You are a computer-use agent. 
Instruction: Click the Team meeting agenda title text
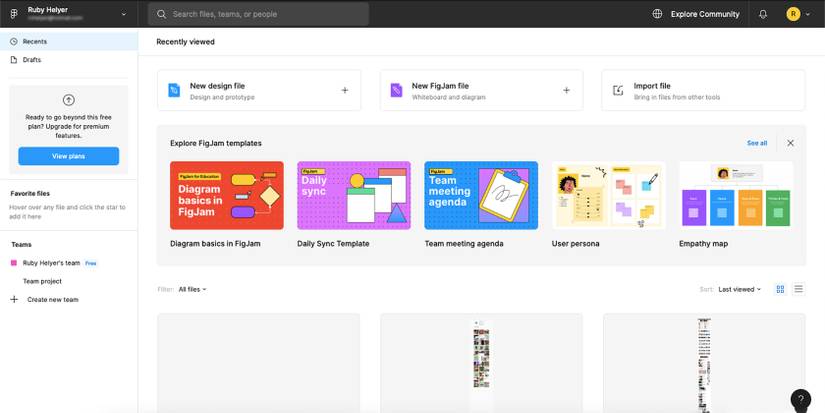click(x=464, y=244)
